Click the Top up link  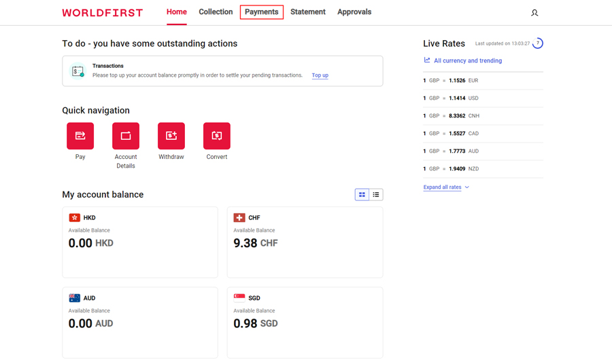click(x=320, y=75)
